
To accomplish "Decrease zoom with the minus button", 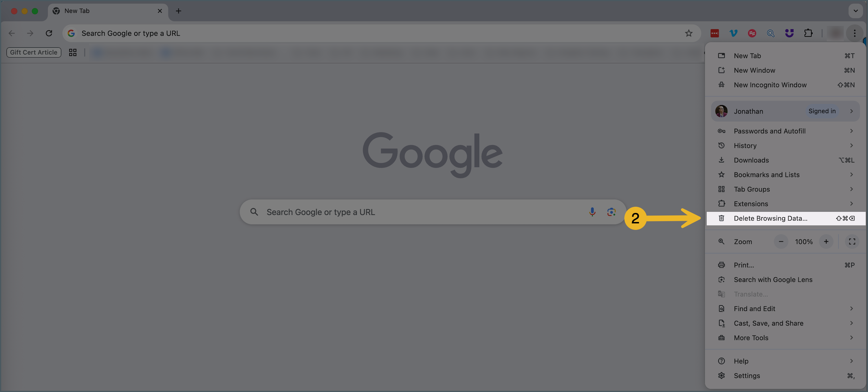I will click(x=781, y=241).
